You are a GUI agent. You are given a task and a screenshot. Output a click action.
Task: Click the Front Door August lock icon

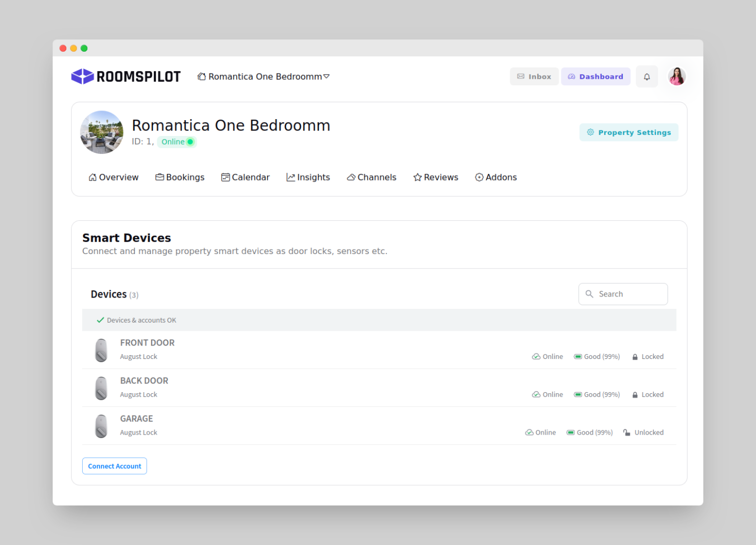[x=102, y=350]
